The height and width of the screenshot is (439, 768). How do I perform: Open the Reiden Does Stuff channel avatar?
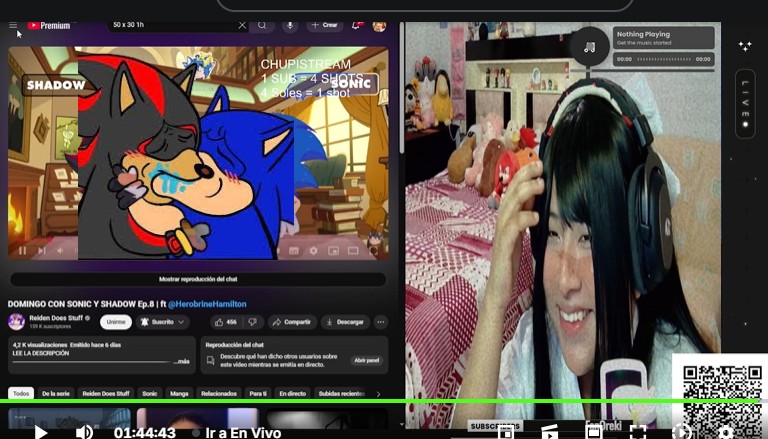pyautogui.click(x=16, y=322)
